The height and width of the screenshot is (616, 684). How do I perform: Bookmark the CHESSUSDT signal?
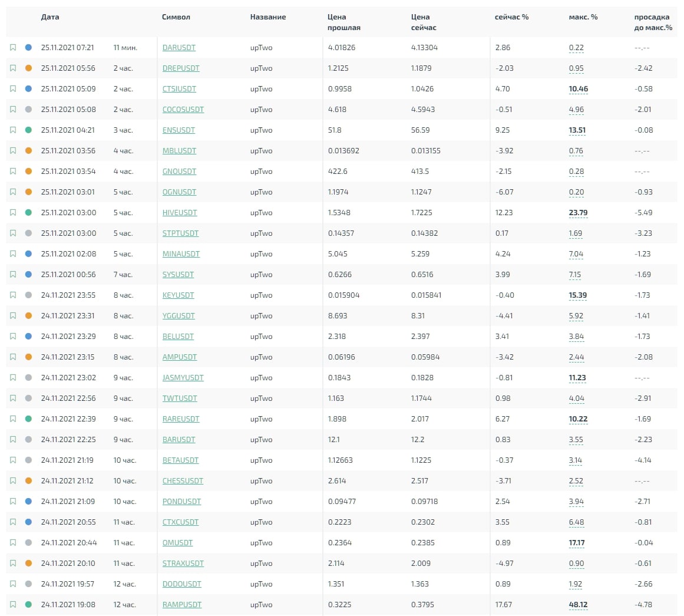click(x=13, y=480)
